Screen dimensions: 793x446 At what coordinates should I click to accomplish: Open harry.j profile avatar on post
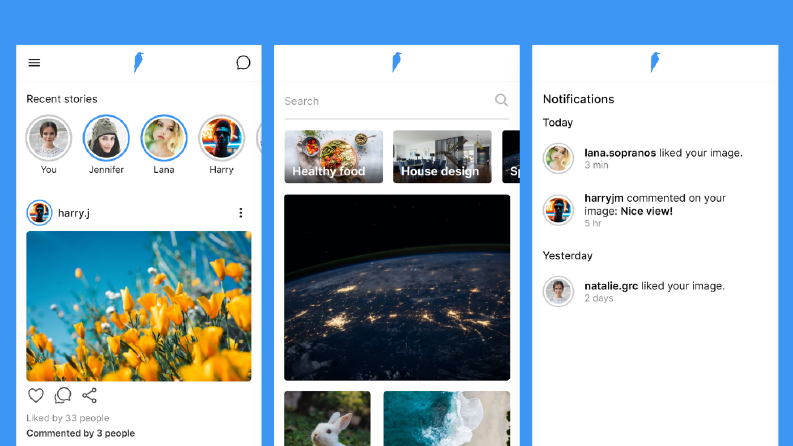(x=39, y=213)
